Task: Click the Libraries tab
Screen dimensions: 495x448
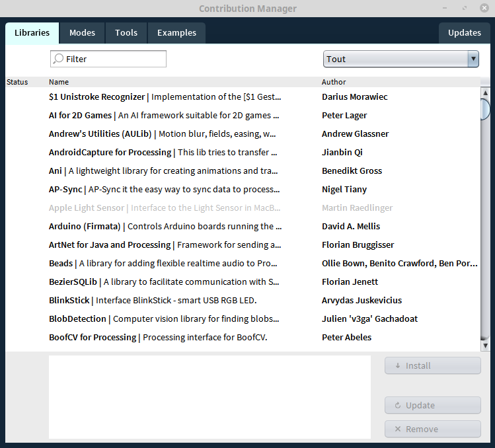Action: pyautogui.click(x=32, y=33)
